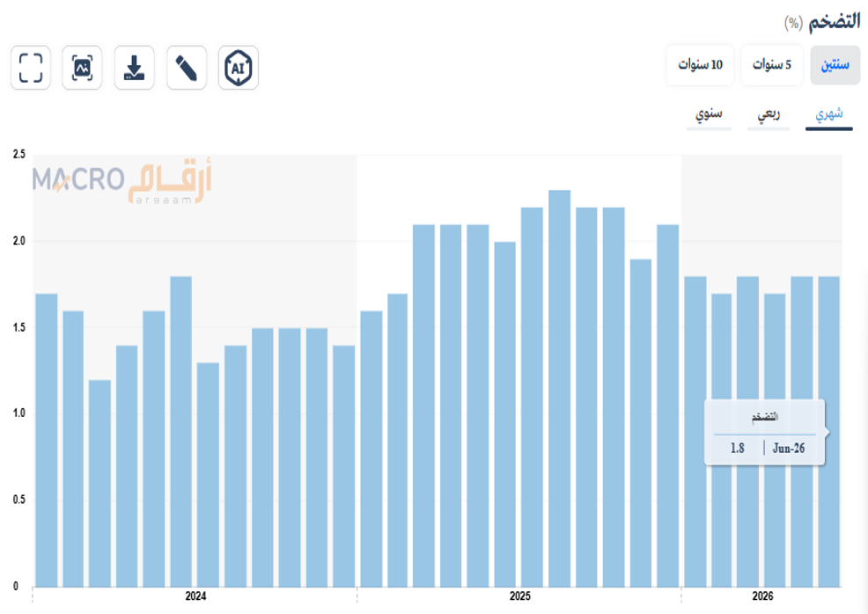Open the AI analysis hexagon icon
Viewport: 868px width, 614px height.
coord(238,68)
